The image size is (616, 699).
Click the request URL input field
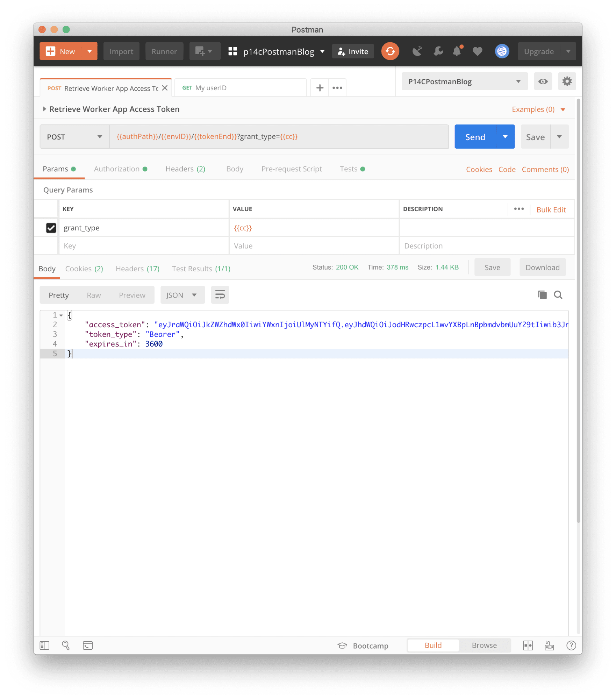279,137
